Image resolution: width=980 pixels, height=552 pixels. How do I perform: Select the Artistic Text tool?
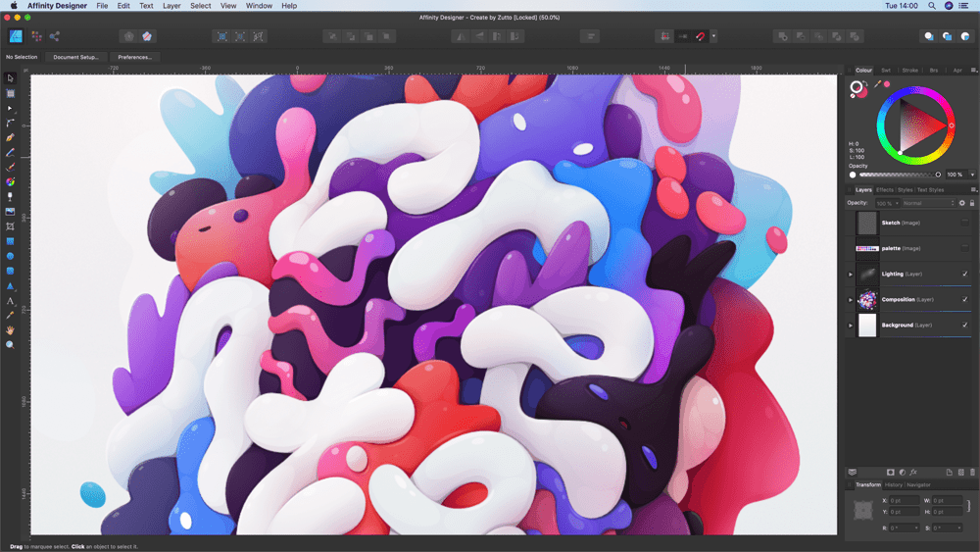click(x=10, y=301)
